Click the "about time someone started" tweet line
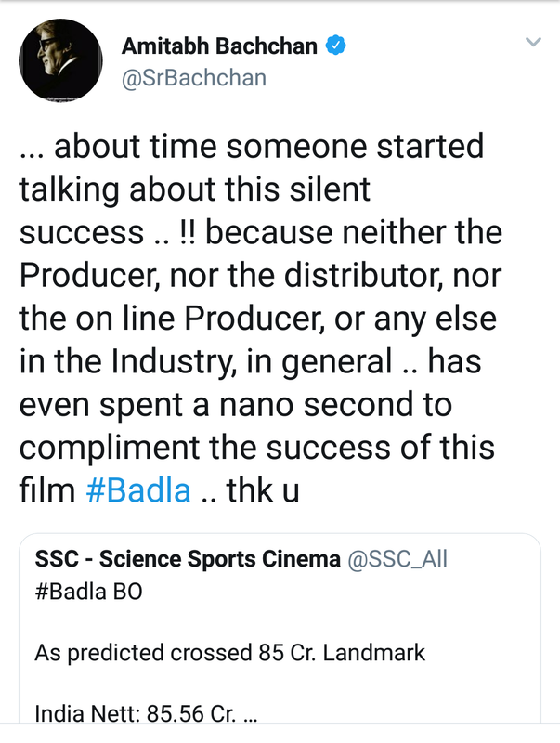This screenshot has height=743, width=560. pos(251,146)
